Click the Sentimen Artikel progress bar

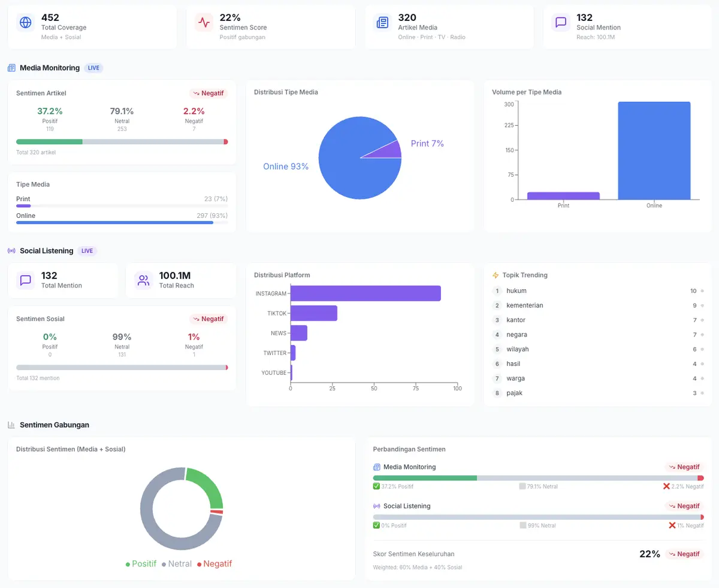click(x=122, y=142)
